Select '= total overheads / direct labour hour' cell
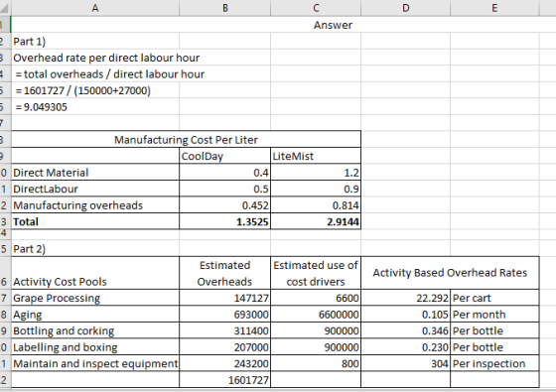This screenshot has width=556, height=392. 95,73
